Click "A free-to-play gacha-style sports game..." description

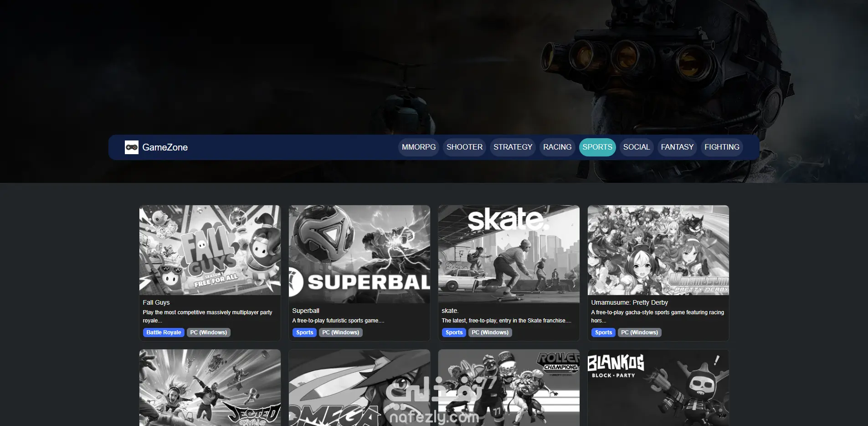click(657, 317)
